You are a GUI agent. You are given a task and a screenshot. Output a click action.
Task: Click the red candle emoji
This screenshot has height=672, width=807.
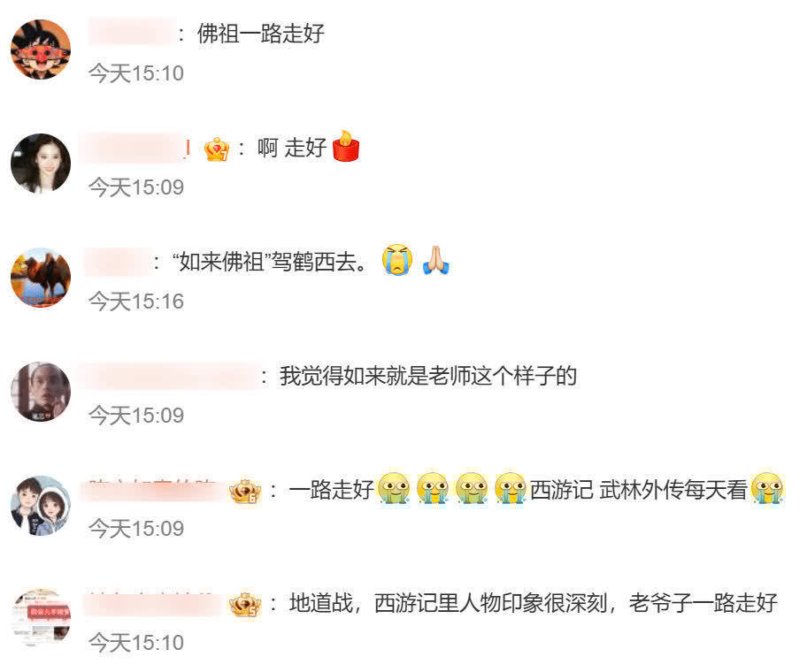pyautogui.click(x=346, y=146)
